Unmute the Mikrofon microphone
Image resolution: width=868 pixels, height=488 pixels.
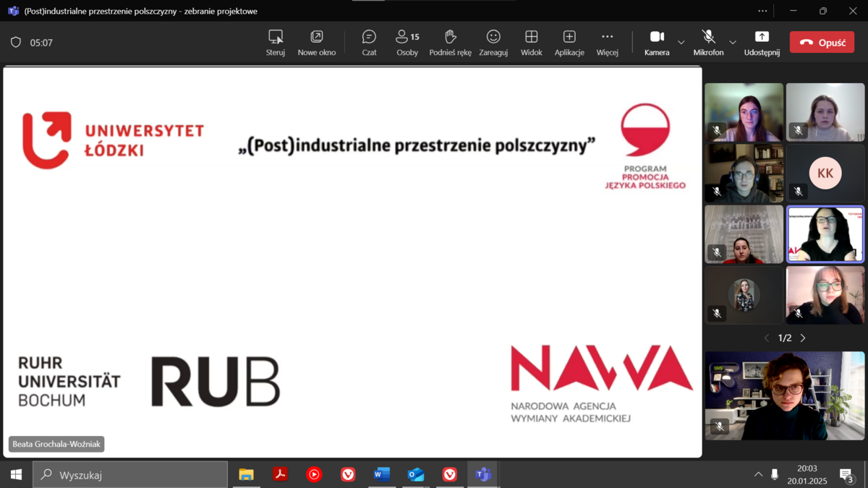(x=708, y=43)
